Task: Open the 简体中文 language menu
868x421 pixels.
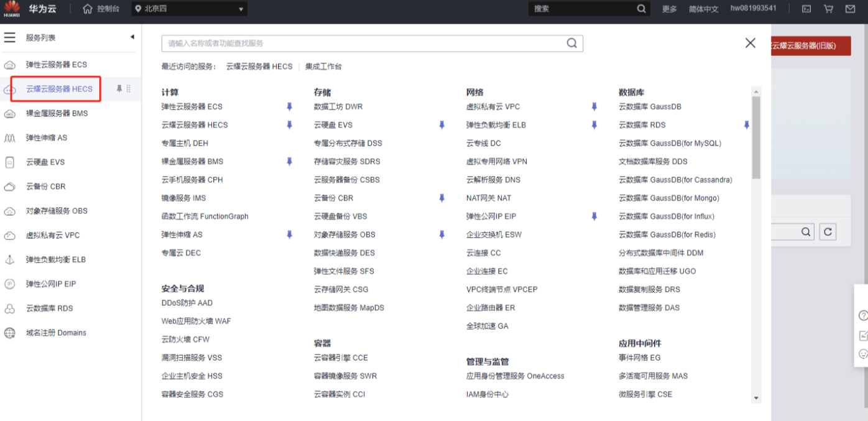Action: coord(704,9)
